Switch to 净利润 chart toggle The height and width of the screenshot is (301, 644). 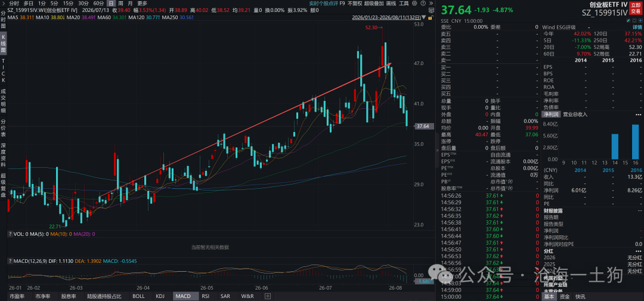click(x=551, y=114)
